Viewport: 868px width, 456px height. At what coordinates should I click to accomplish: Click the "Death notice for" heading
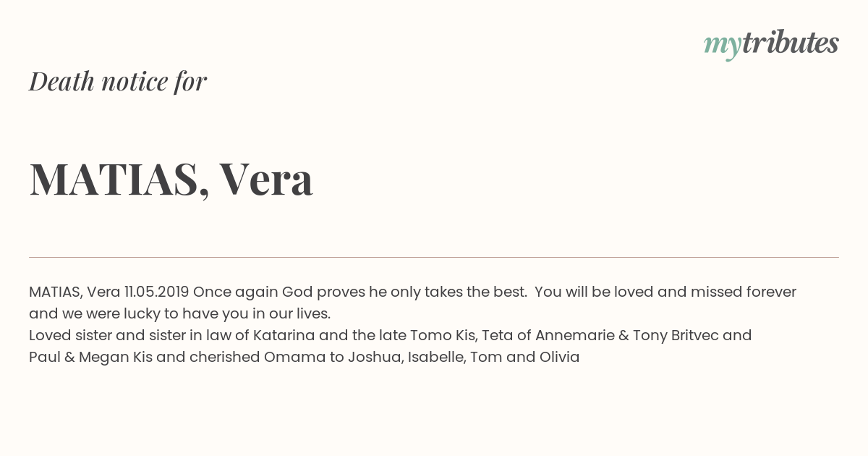tap(118, 81)
